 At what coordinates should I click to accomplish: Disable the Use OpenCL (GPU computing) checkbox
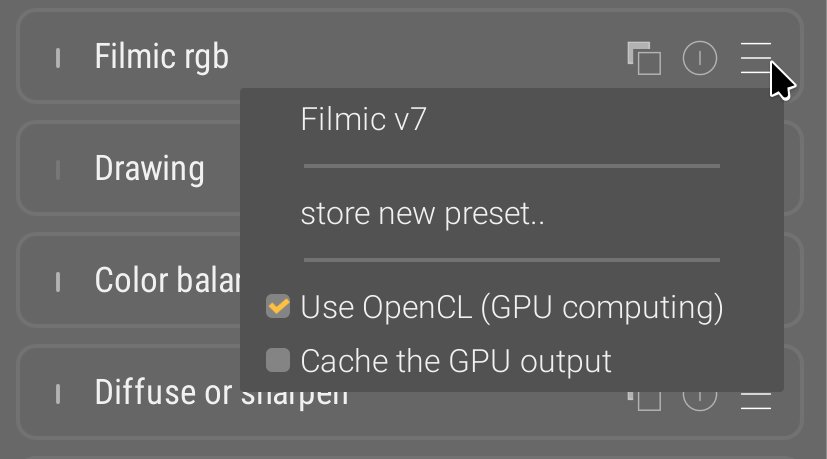click(278, 306)
